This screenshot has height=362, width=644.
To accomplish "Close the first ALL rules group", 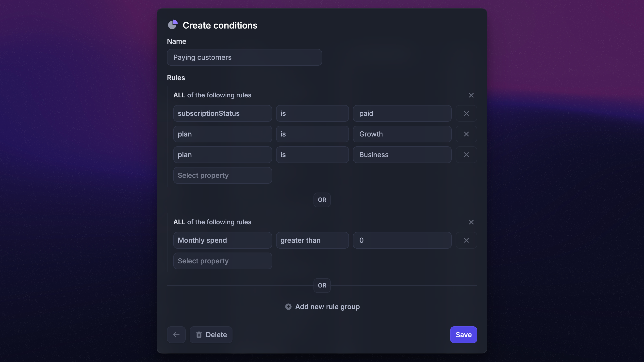I will (x=471, y=95).
